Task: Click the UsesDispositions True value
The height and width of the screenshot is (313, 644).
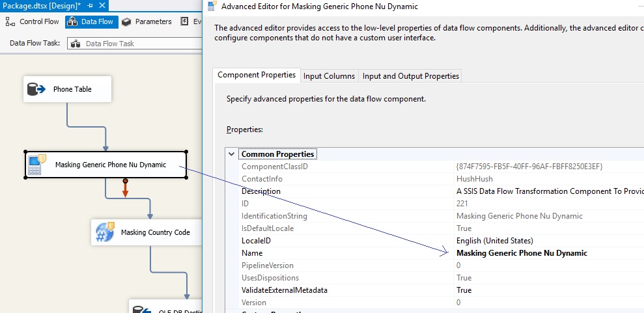Action: (464, 278)
